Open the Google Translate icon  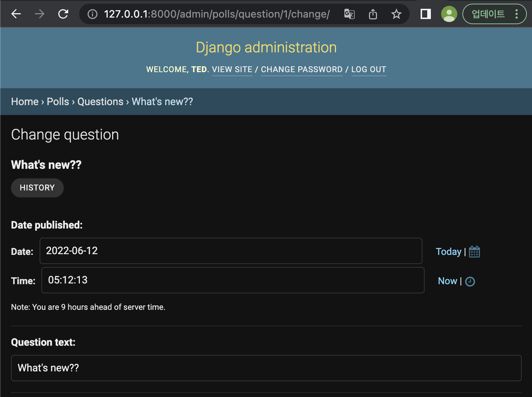tap(350, 14)
